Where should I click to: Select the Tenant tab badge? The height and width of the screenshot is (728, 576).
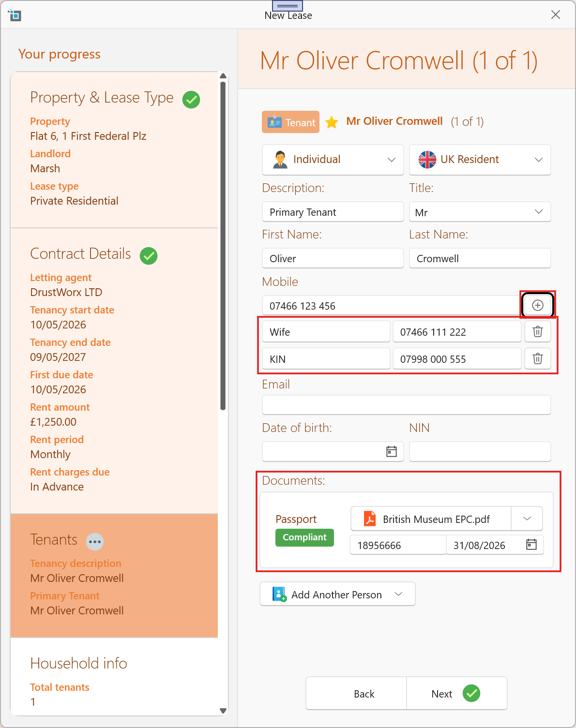pyautogui.click(x=291, y=122)
